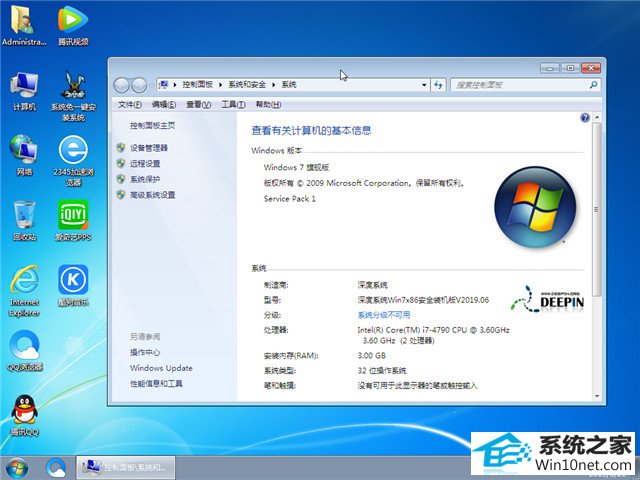Click shield icon beside 设备管理器
The height and width of the screenshot is (480, 640).
pos(121,148)
